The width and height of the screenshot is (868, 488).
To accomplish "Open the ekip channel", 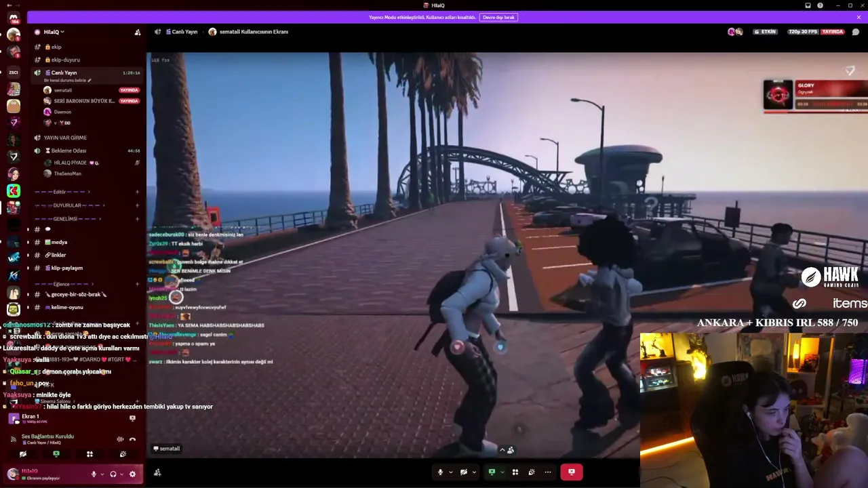I will point(88,47).
